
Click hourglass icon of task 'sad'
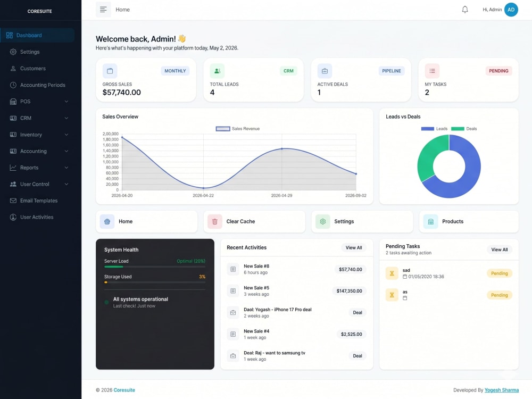click(392, 273)
